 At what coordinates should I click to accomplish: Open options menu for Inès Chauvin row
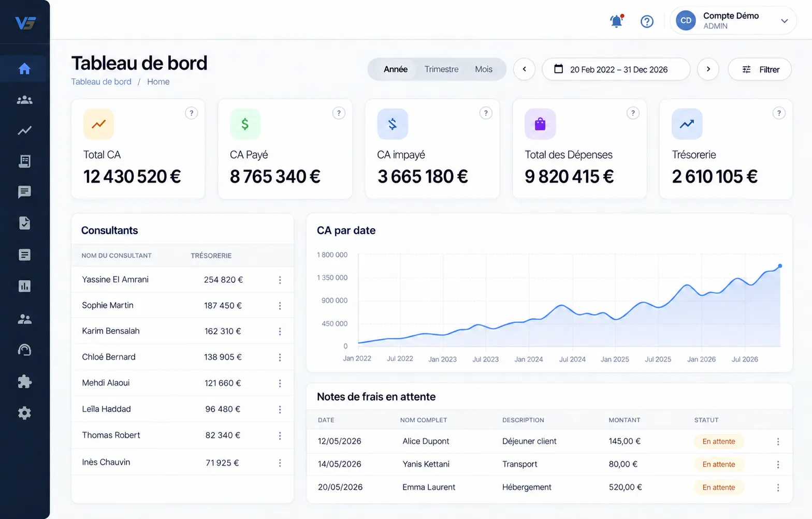[x=280, y=463]
